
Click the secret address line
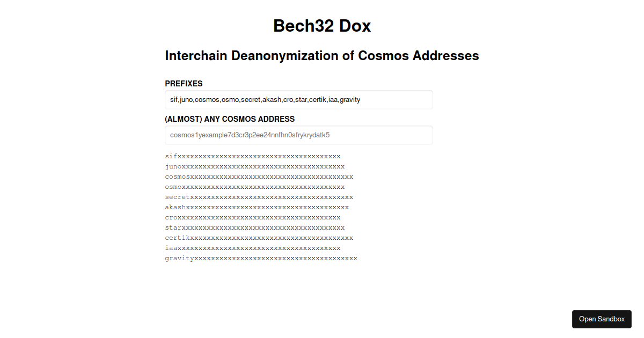pyautogui.click(x=259, y=197)
